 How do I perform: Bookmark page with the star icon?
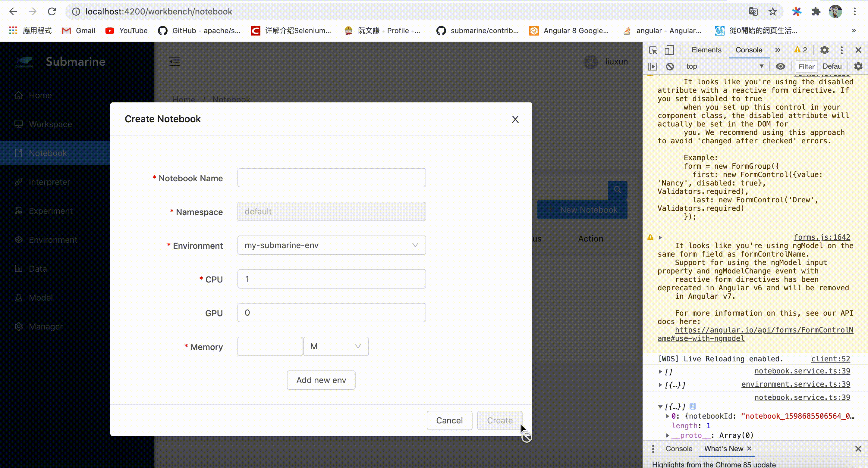[x=773, y=12]
